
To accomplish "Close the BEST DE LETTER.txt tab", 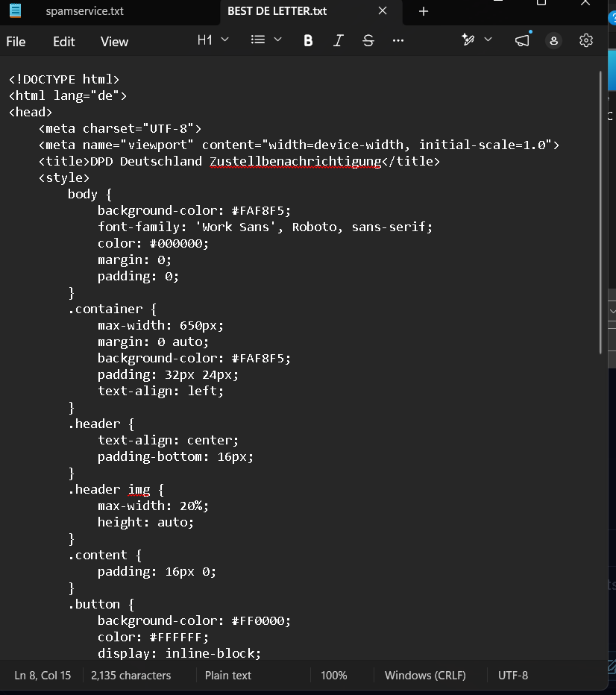I will coord(383,10).
